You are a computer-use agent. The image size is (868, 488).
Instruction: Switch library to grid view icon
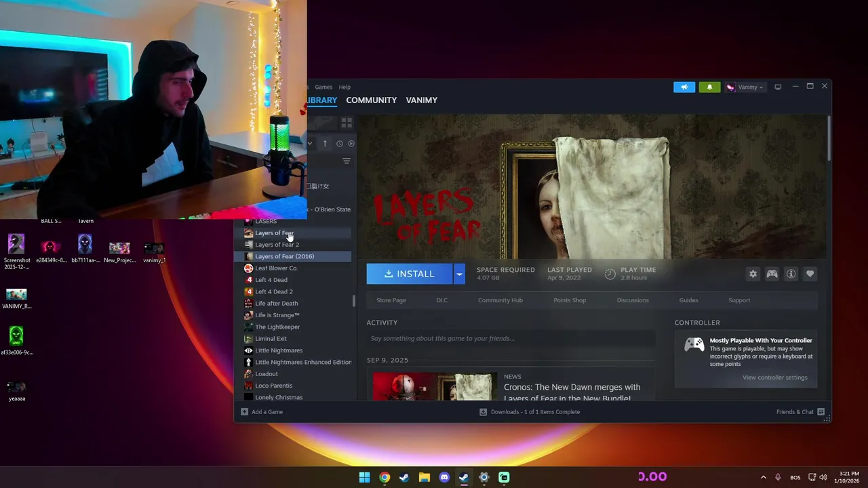point(347,123)
